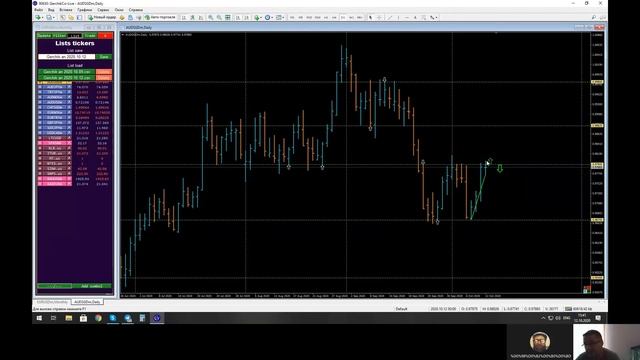Click the Add symbol button

coord(92,286)
